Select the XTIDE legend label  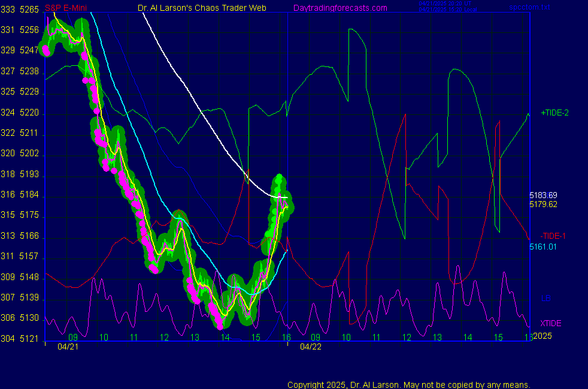pos(551,323)
